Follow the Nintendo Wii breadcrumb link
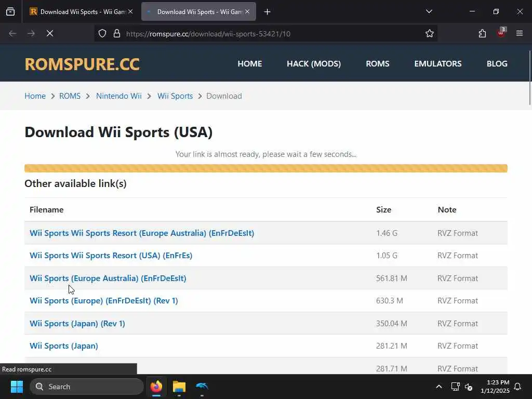 point(119,96)
